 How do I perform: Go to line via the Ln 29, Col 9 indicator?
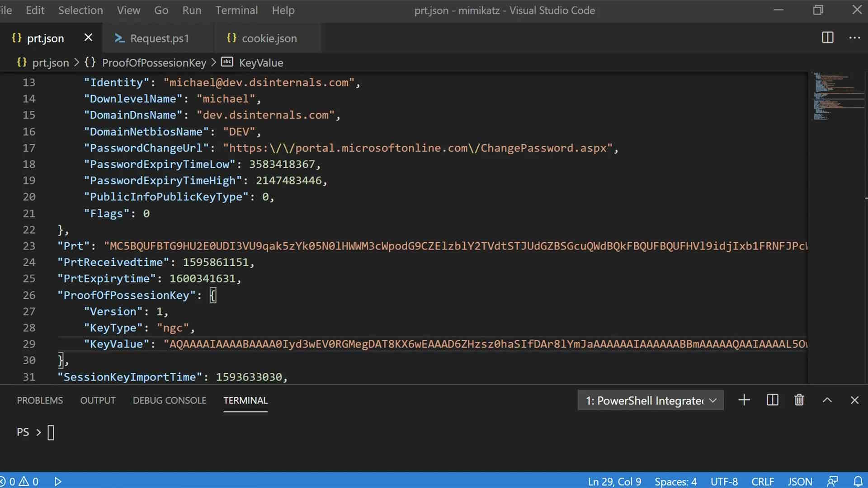[615, 481]
